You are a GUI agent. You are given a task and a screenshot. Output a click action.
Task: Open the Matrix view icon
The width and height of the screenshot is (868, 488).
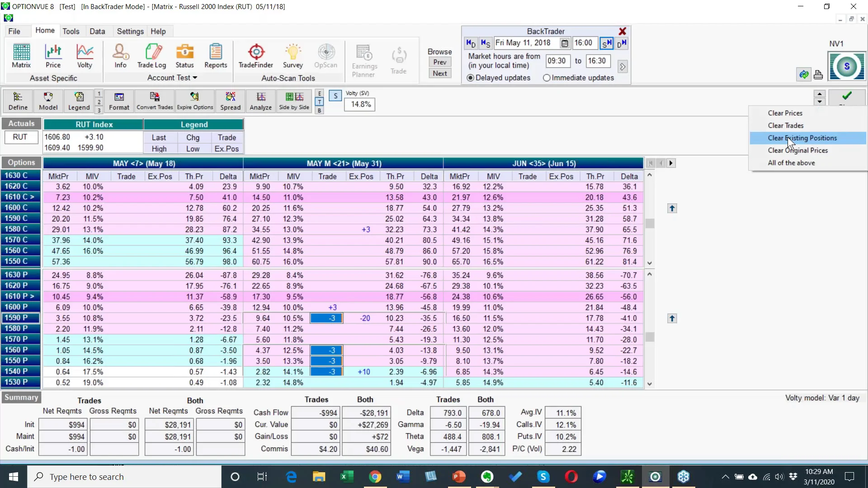pyautogui.click(x=21, y=56)
